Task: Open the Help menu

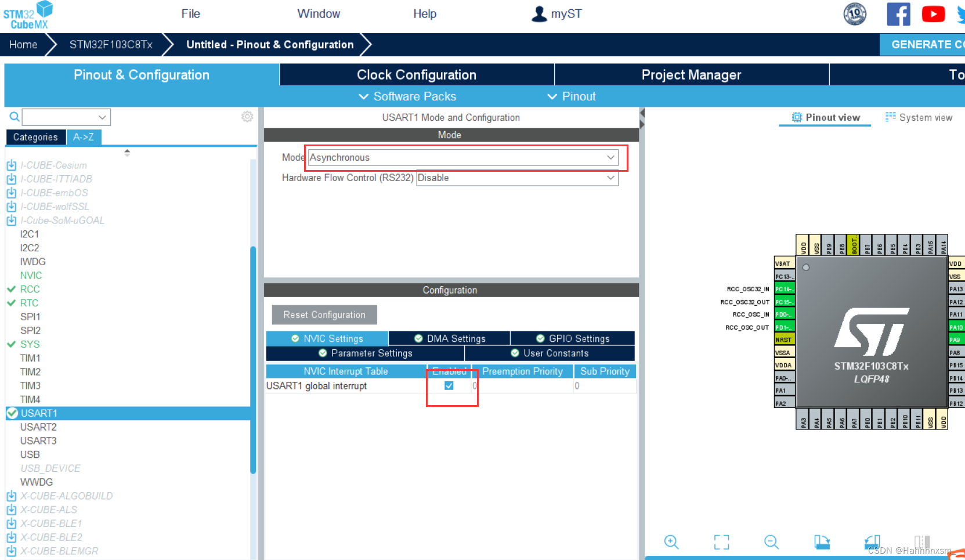Action: [x=425, y=14]
